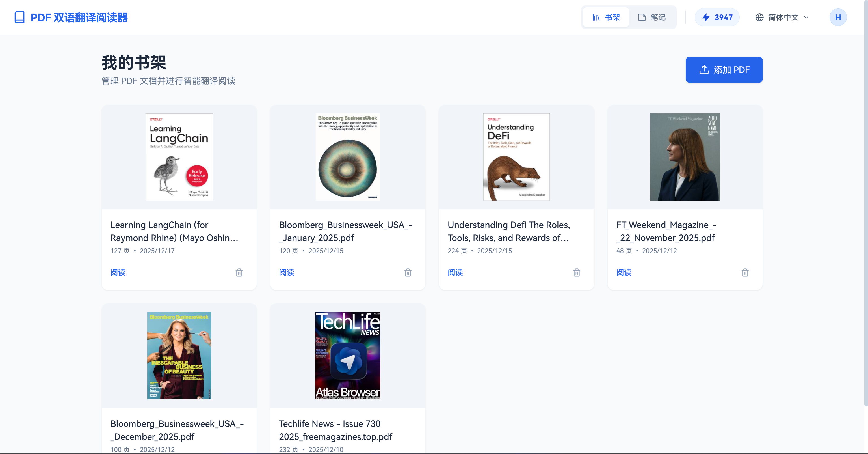Click the lightning credits icon in the header
Image resolution: width=868 pixels, height=454 pixels.
pyautogui.click(x=707, y=17)
